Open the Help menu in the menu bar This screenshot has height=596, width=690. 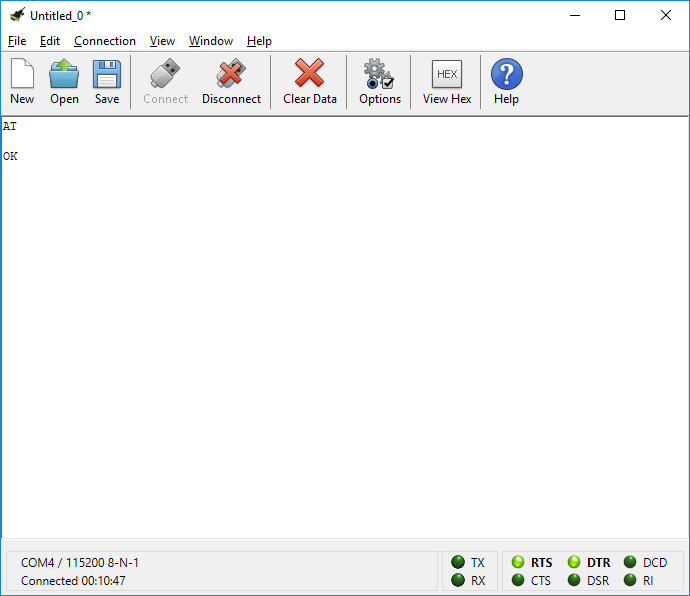tap(259, 41)
